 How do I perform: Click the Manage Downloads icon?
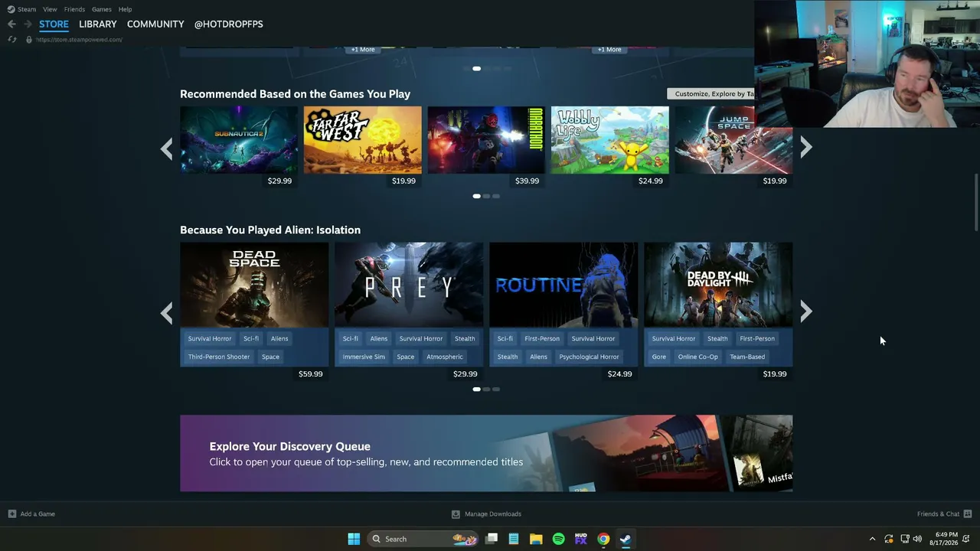pos(456,514)
